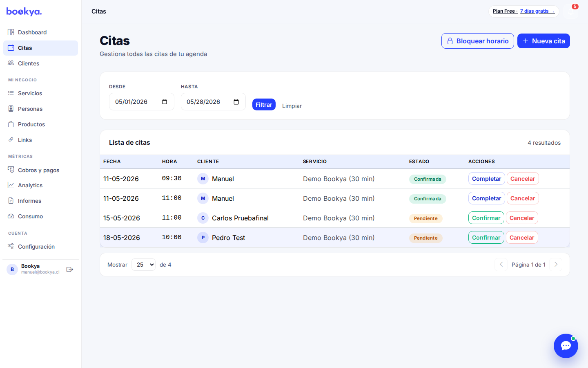Viewport: 588px width, 368px height.
Task: Click the logout icon next to Bookya account
Action: (x=70, y=269)
